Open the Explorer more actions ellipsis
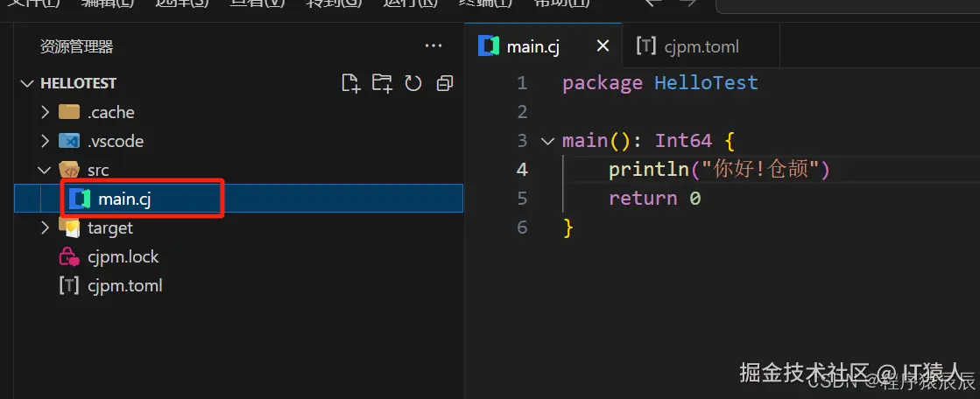Viewport: 980px width, 399px height. (434, 46)
